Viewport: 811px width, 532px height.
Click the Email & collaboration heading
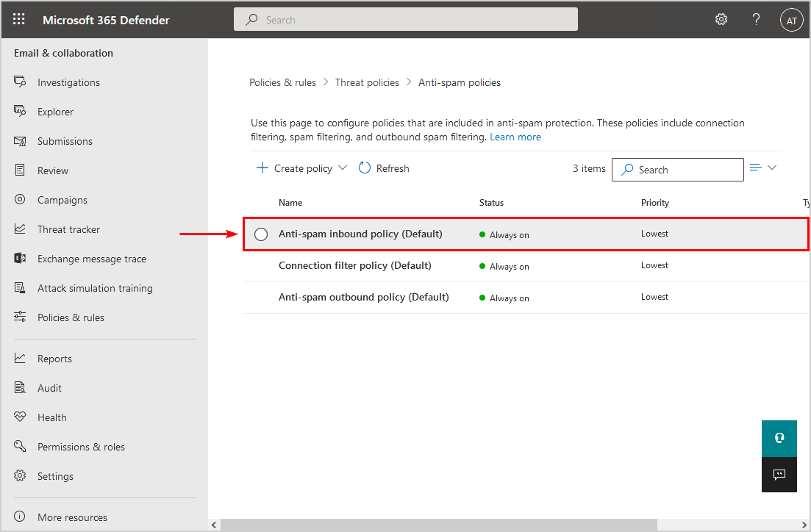click(x=63, y=53)
